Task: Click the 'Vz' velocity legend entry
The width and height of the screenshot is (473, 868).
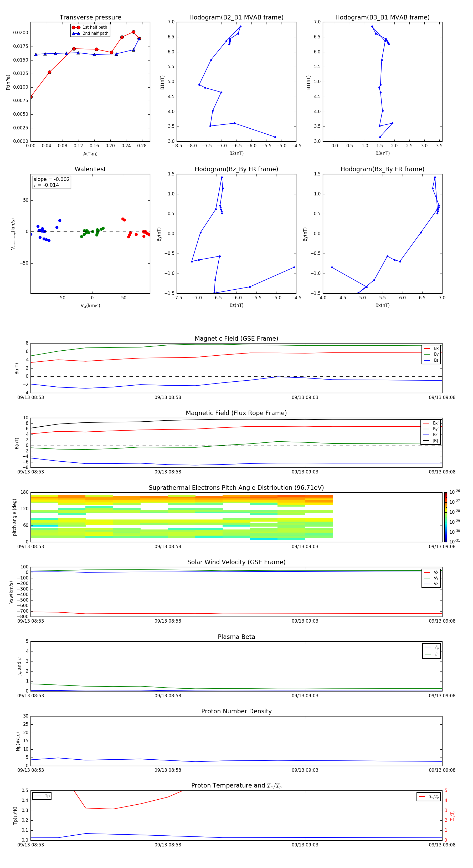Action: [x=431, y=584]
